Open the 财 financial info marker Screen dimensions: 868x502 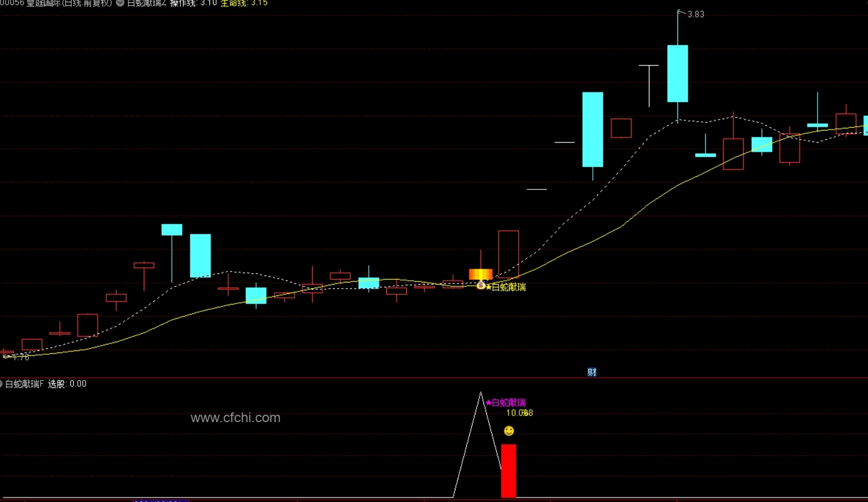pos(592,372)
